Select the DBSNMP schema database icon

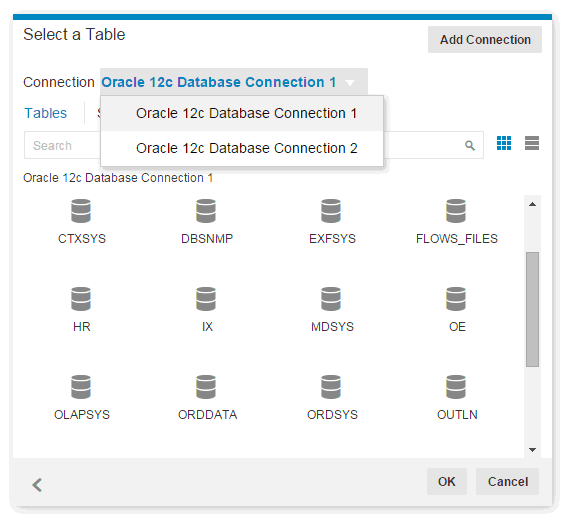pos(206,211)
